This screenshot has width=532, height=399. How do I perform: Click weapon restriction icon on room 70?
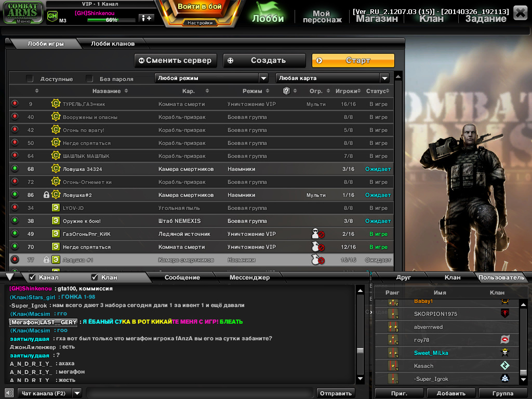[318, 247]
